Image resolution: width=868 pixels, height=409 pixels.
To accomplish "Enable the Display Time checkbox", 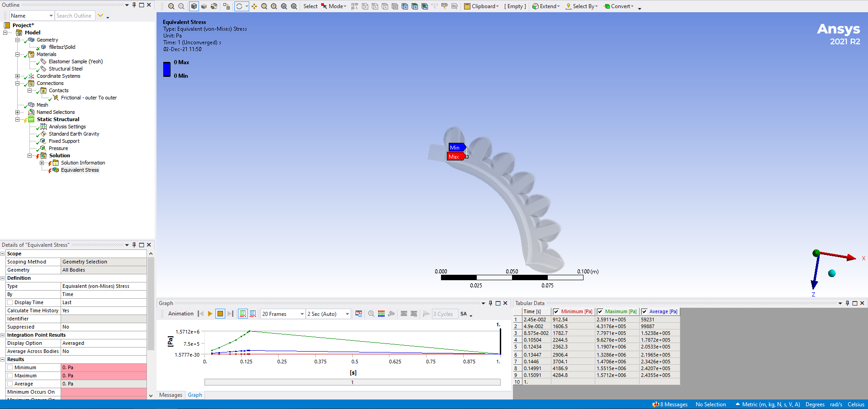I will [10, 302].
